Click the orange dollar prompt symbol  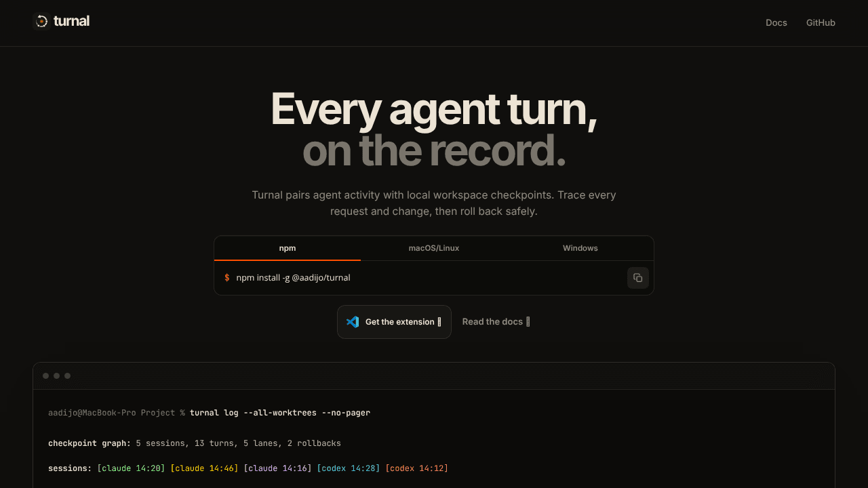[x=227, y=278]
